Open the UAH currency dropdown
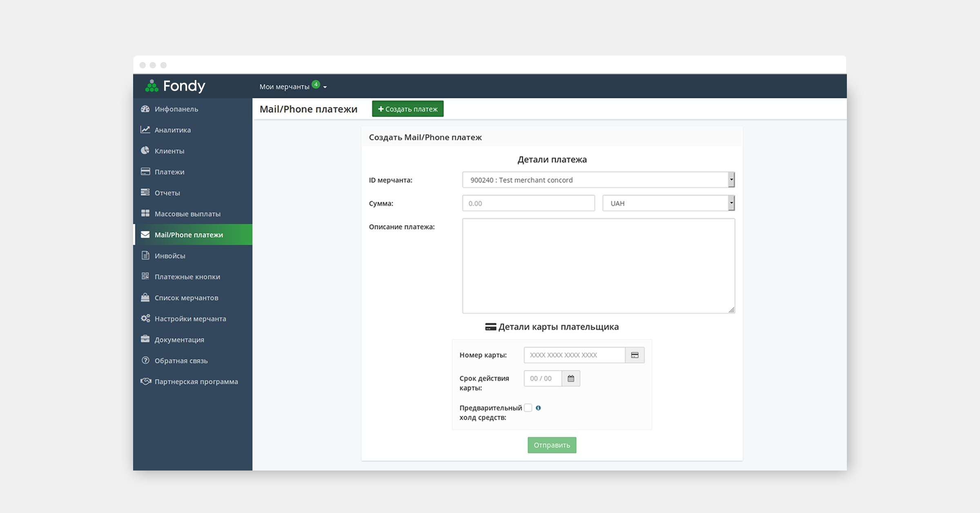The height and width of the screenshot is (513, 980). [x=668, y=203]
